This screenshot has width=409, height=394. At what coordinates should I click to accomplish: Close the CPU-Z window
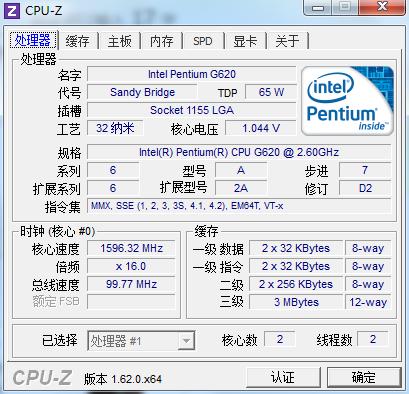coord(382,7)
